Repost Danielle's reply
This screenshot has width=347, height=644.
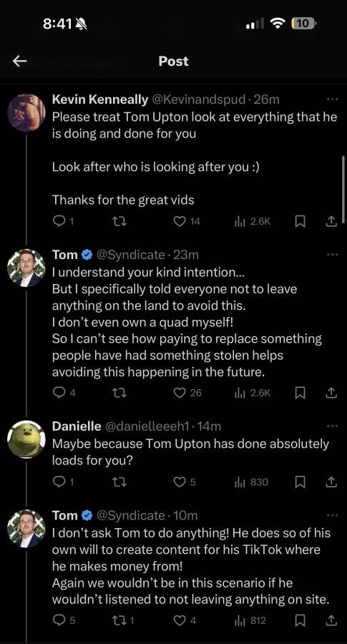[119, 482]
